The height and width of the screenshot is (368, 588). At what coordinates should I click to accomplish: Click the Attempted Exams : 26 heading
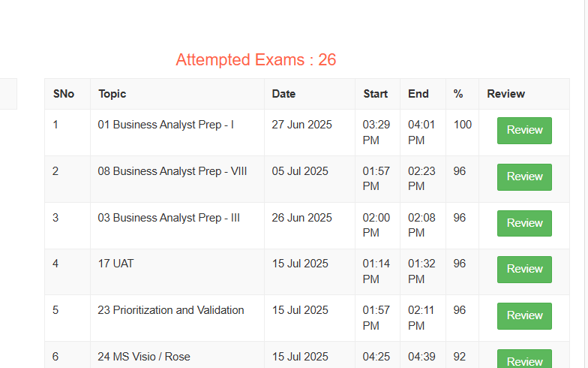coord(256,60)
